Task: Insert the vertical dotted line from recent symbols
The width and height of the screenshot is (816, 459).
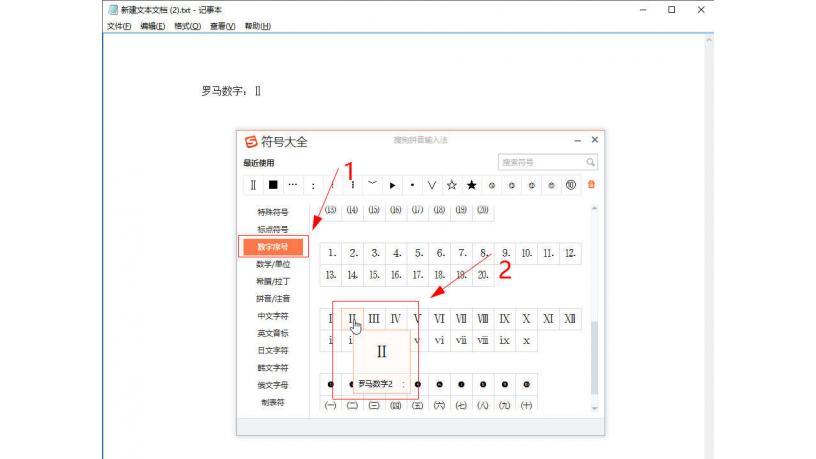Action: click(352, 185)
